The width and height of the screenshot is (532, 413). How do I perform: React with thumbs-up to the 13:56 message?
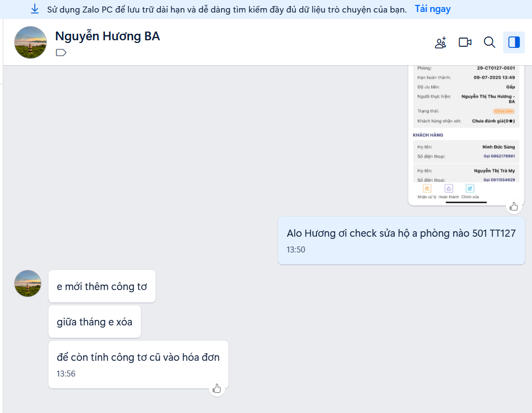pos(217,388)
